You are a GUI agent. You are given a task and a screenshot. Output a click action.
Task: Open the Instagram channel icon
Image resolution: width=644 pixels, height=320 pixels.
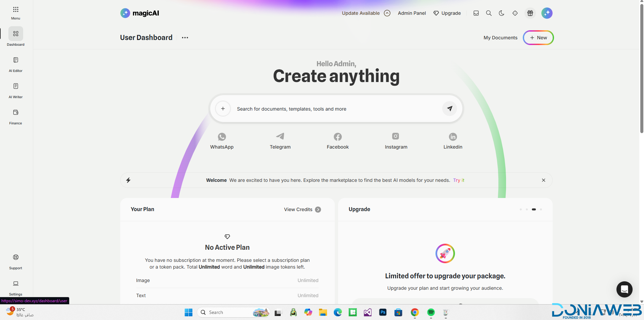click(396, 136)
